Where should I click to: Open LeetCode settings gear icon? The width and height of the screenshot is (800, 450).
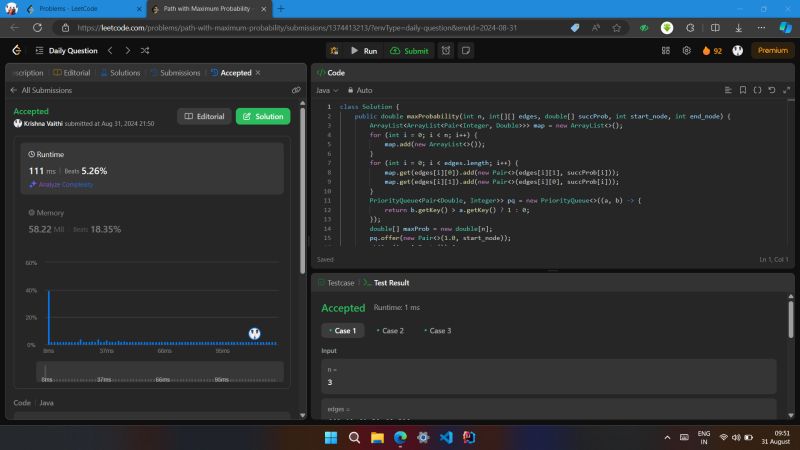(x=686, y=50)
